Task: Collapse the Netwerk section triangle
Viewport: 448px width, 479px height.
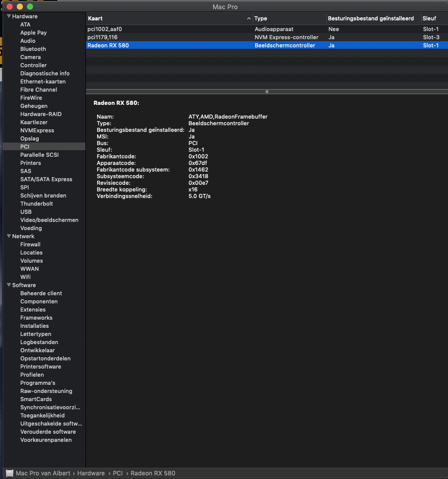Action: point(9,236)
